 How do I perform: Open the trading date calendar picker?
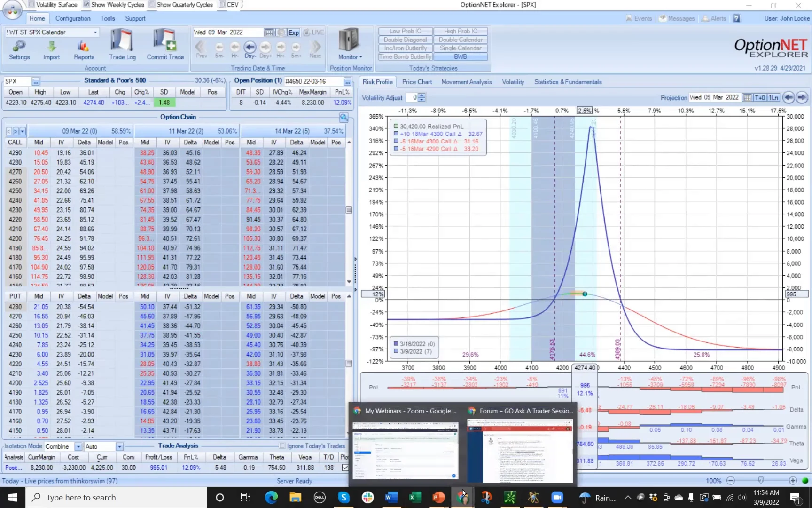click(269, 32)
